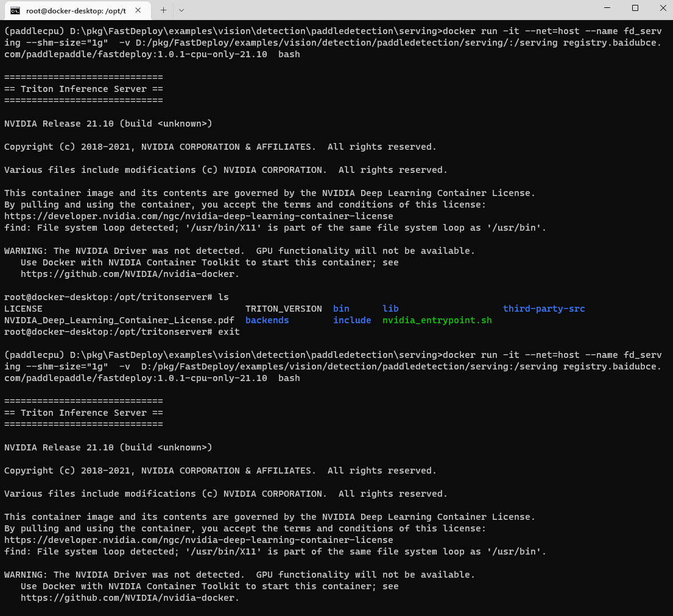Click the 'include' directory name

click(x=352, y=320)
